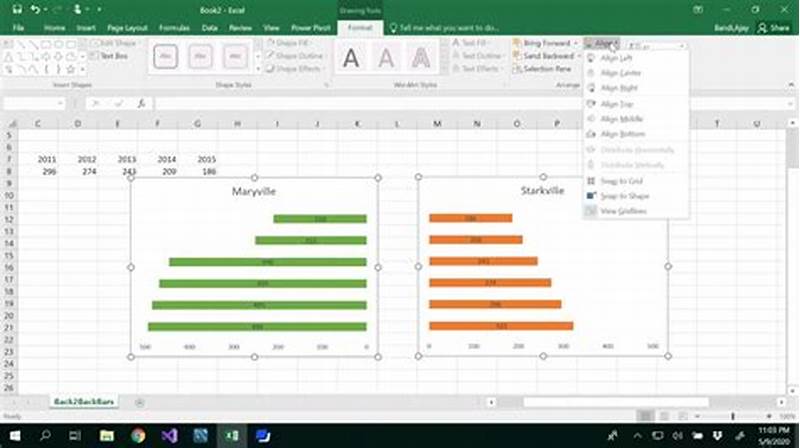Select the first shape style preset
The height and width of the screenshot is (448, 800).
[165, 56]
